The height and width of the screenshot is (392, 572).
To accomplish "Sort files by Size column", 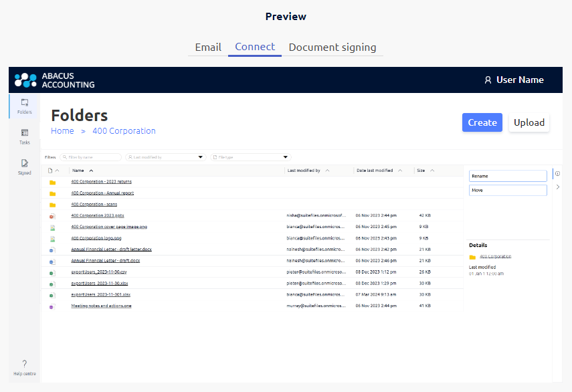I will click(x=421, y=171).
